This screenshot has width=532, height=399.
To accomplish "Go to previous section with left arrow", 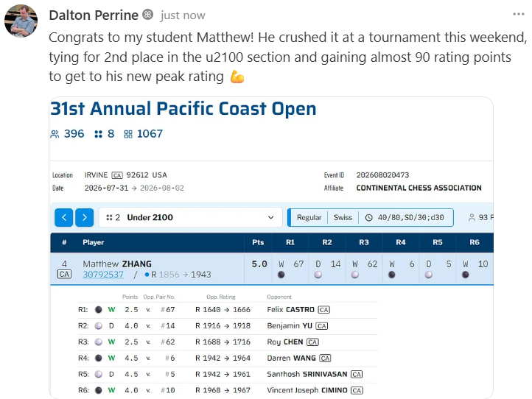I will (64, 217).
